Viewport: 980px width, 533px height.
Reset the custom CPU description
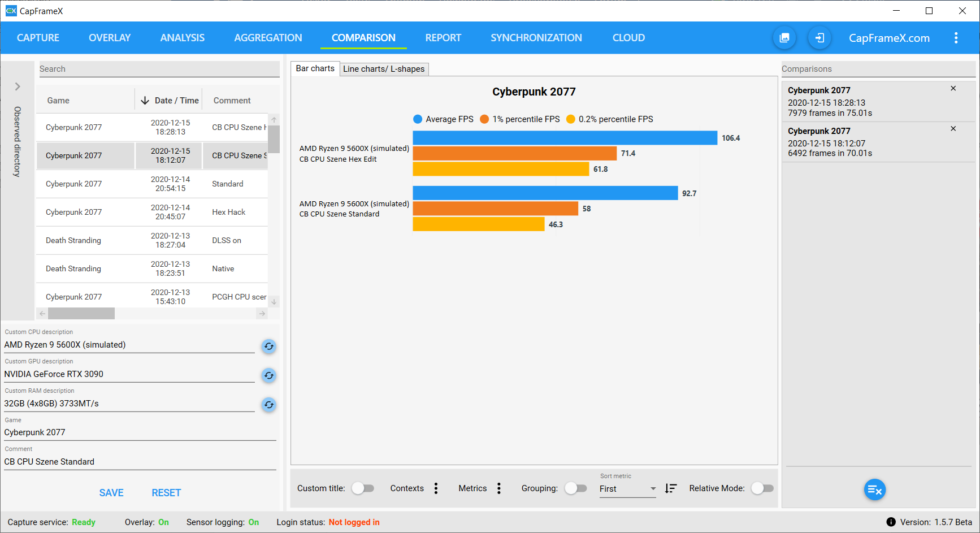pos(269,346)
